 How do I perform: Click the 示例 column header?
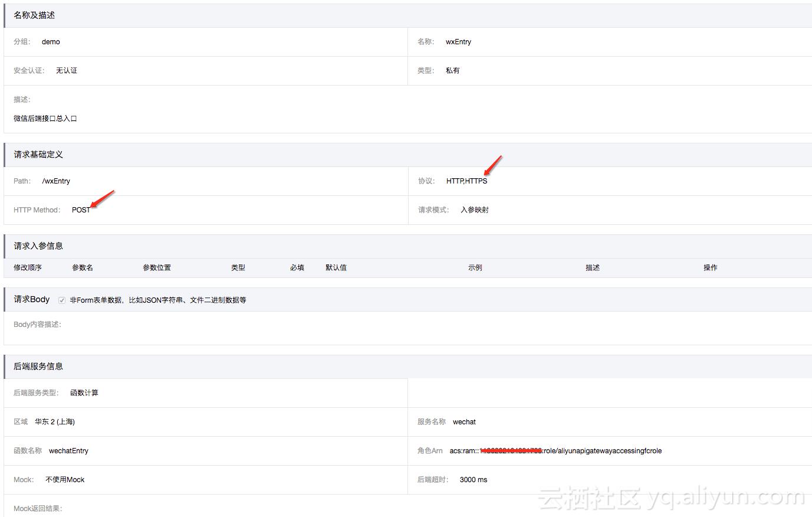[475, 268]
